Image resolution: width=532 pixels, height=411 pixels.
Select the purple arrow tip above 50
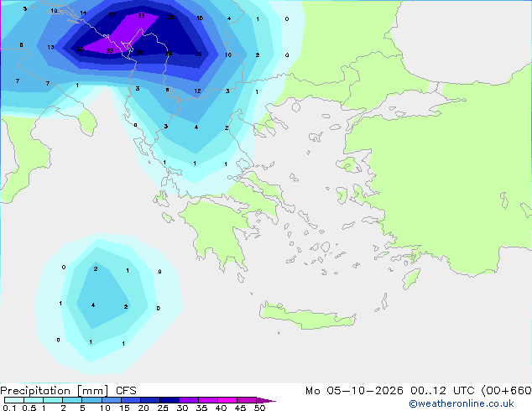point(266,400)
